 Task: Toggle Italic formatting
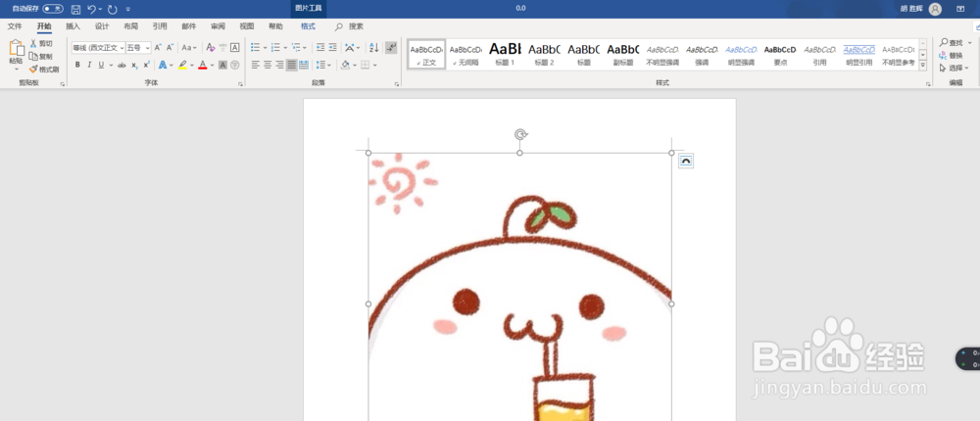(89, 65)
